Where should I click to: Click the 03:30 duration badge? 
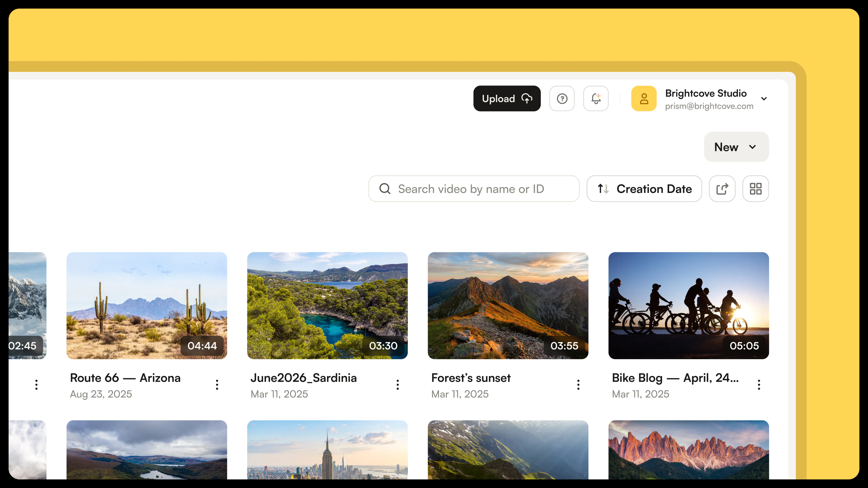pos(383,345)
